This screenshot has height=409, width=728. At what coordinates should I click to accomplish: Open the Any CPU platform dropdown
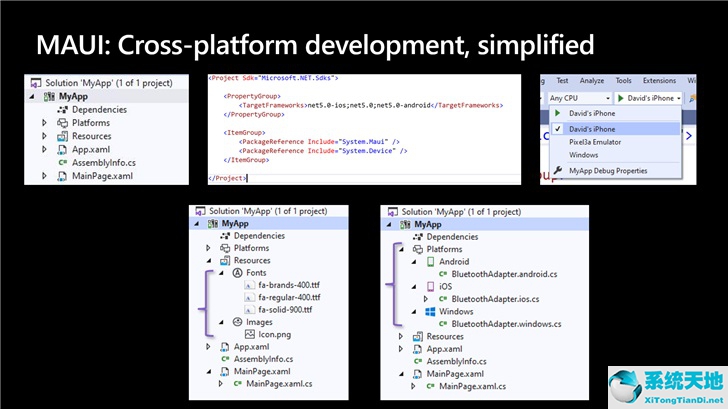coord(579,98)
